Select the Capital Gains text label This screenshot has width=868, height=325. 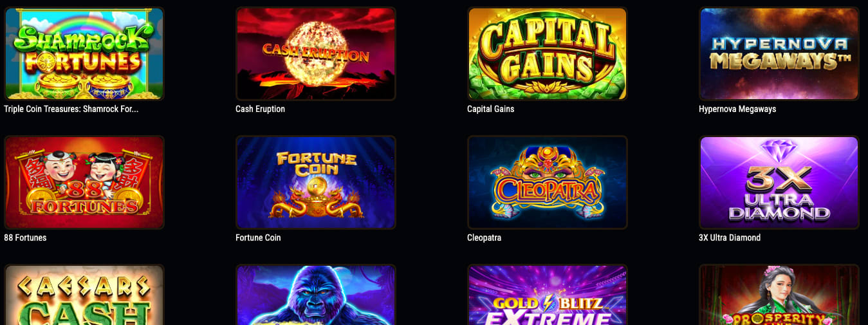point(491,109)
